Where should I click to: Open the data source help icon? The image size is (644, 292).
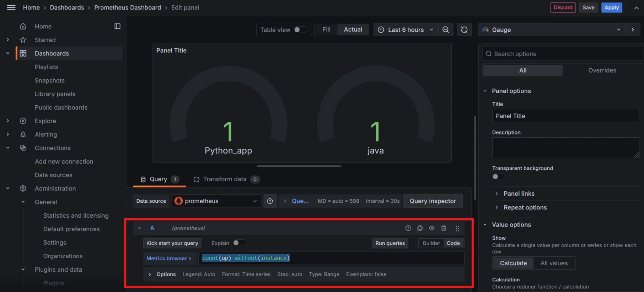[270, 201]
